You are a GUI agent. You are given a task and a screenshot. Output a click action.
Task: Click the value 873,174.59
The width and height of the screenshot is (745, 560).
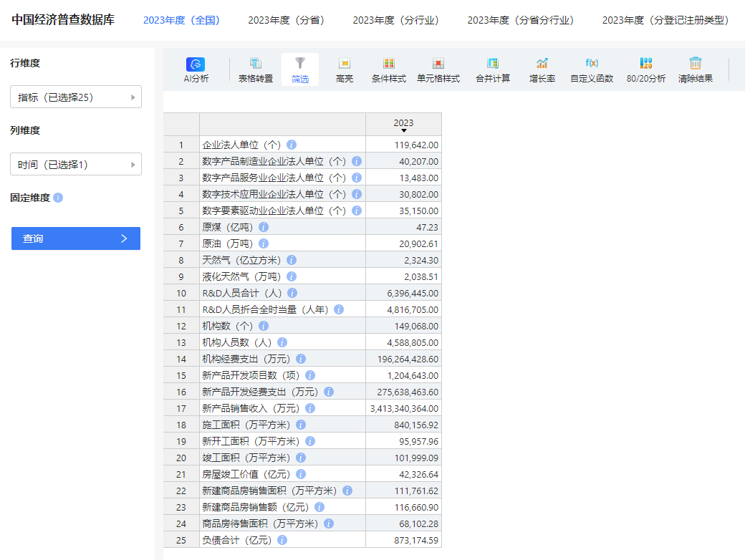point(416,540)
